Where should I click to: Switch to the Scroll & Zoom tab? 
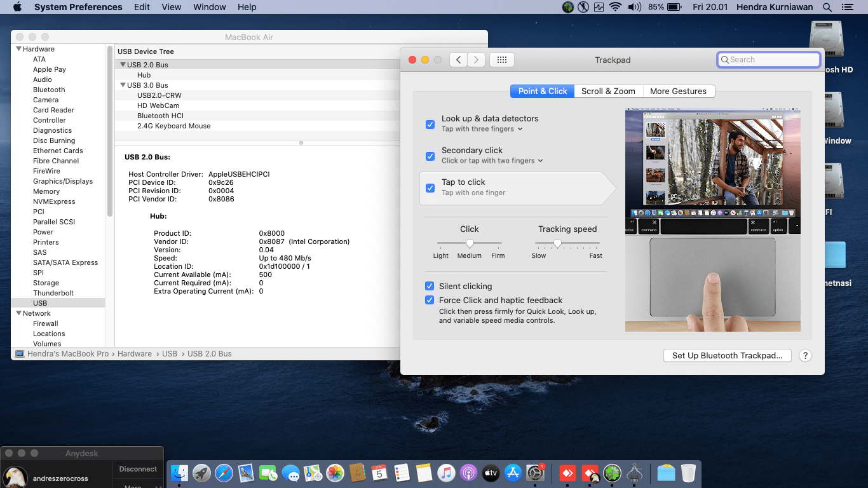[x=609, y=91]
